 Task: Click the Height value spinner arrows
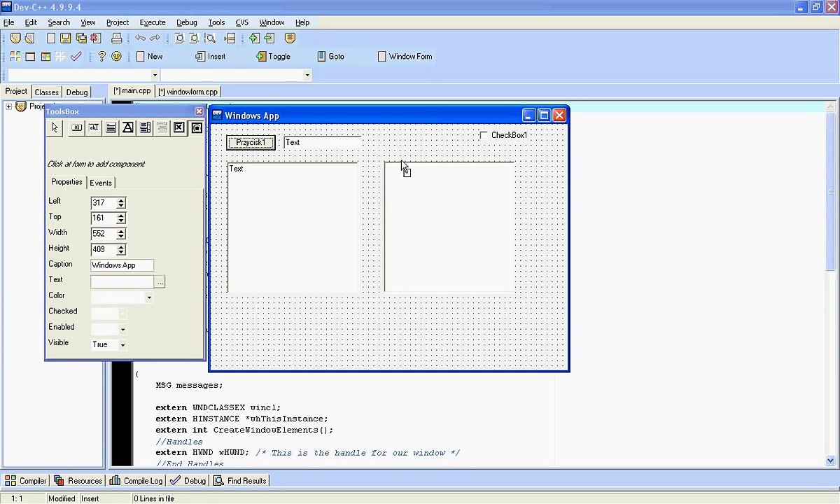point(121,250)
